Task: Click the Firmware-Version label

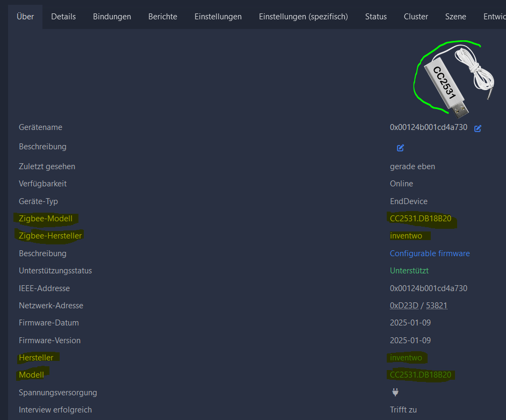Action: coord(50,341)
